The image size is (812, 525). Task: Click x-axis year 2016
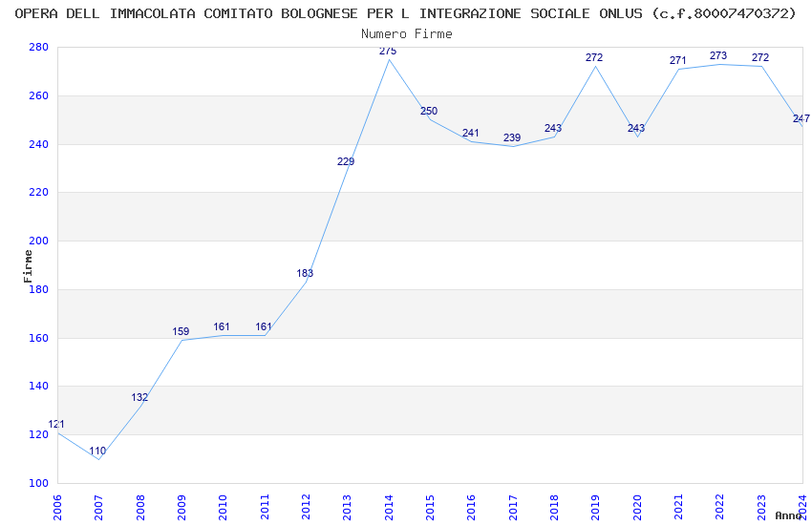coord(471,507)
